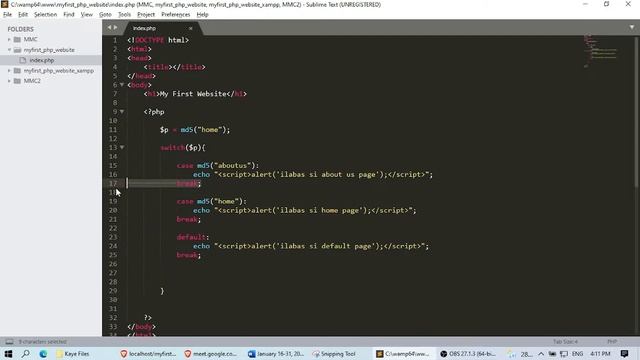This screenshot has height=360, width=640.
Task: Expand the myfirst_php_website_xampp folder arrow
Action: (x=9, y=71)
